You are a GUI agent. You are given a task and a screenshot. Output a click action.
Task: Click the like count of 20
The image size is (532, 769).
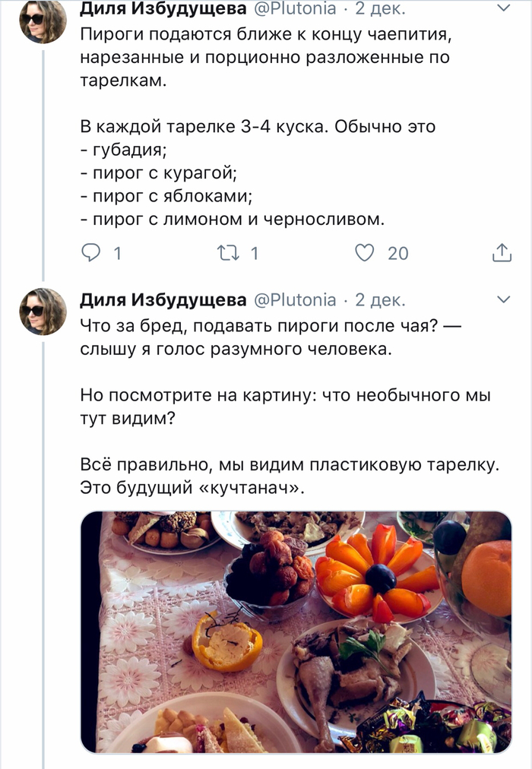pyautogui.click(x=398, y=254)
